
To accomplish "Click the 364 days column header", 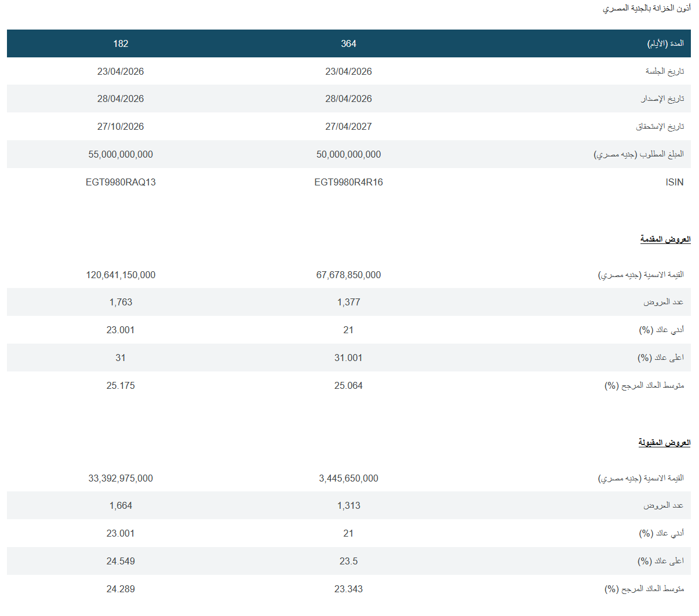I will pos(348,43).
